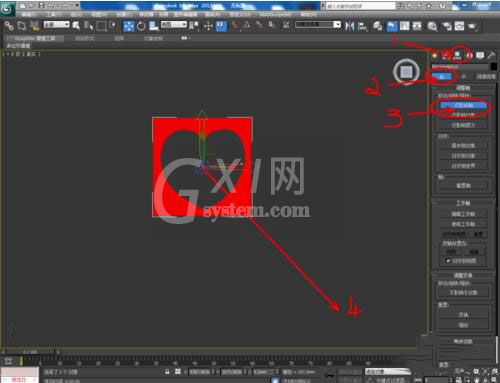The width and height of the screenshot is (500, 383).
Task: Pick the Rectangular Selection Region tool
Action: pos(101,26)
